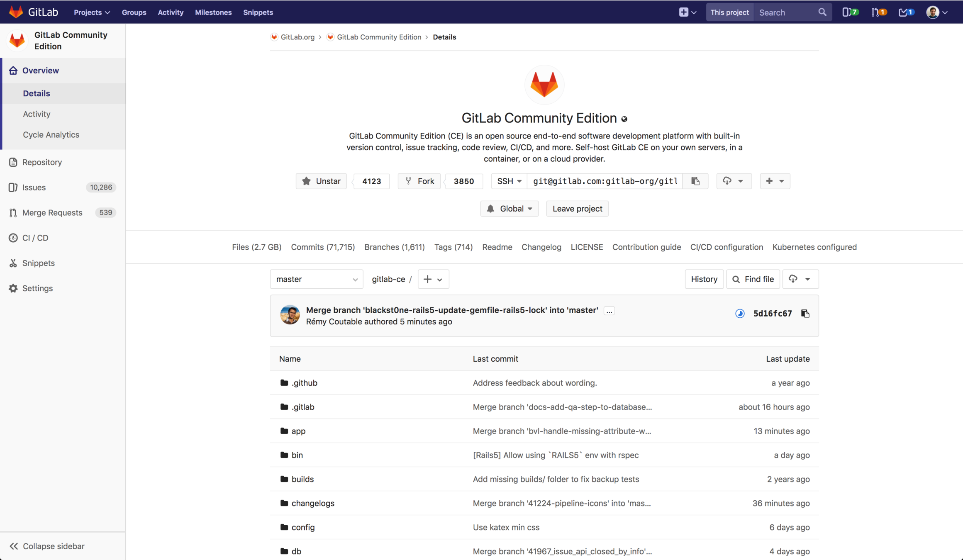Image resolution: width=963 pixels, height=560 pixels.
Task: Open merge requests icon in the top navbar
Action: pyautogui.click(x=878, y=12)
